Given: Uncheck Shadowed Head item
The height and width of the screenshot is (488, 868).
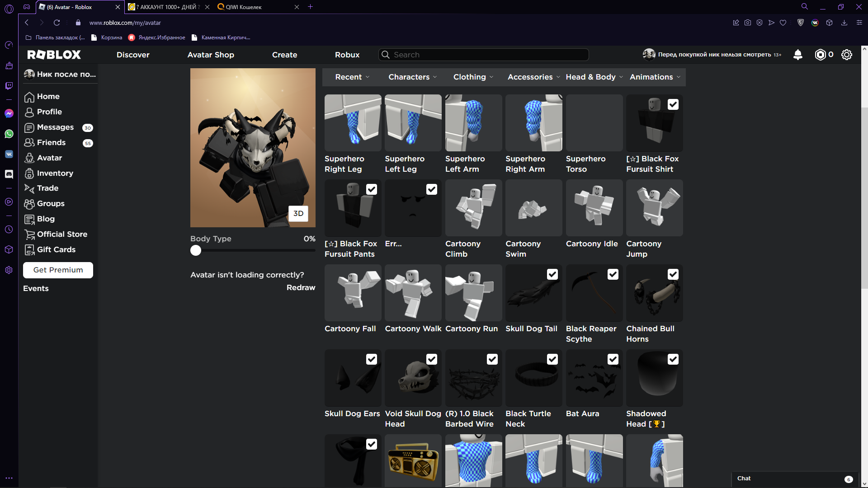Looking at the screenshot, I should [x=673, y=359].
